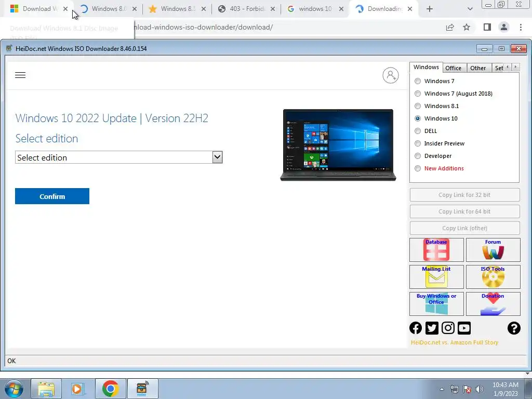The width and height of the screenshot is (532, 399).
Task: Click the Chrome address bar URL
Action: point(204,27)
